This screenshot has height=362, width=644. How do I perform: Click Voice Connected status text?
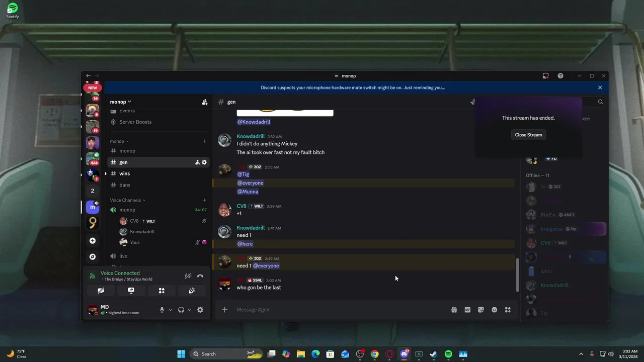[x=120, y=273]
